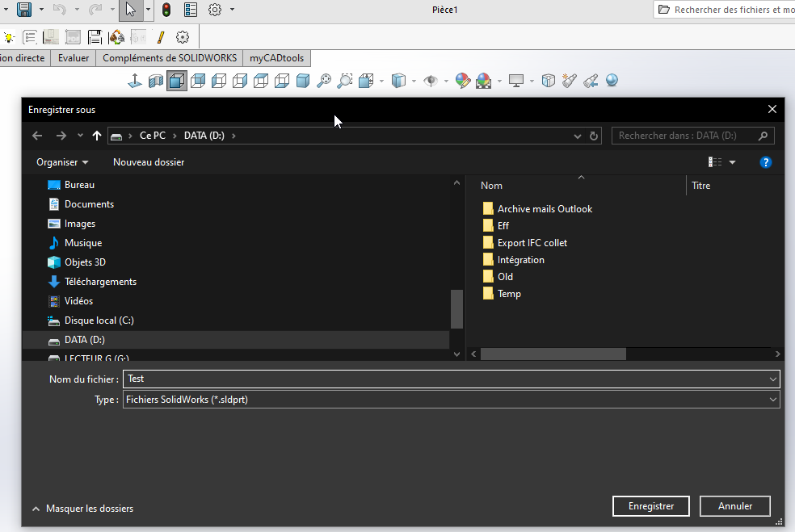Toggle the Shaded With Edges display style

(x=177, y=81)
